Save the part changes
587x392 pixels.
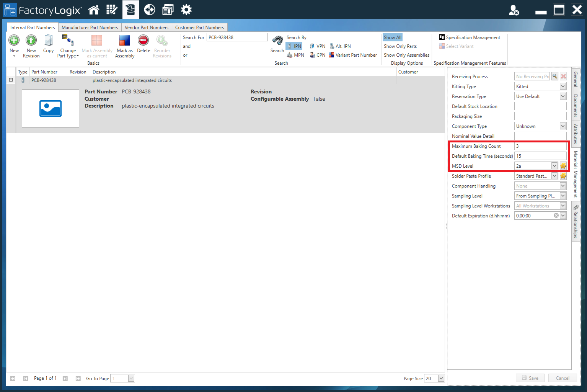(x=530, y=378)
